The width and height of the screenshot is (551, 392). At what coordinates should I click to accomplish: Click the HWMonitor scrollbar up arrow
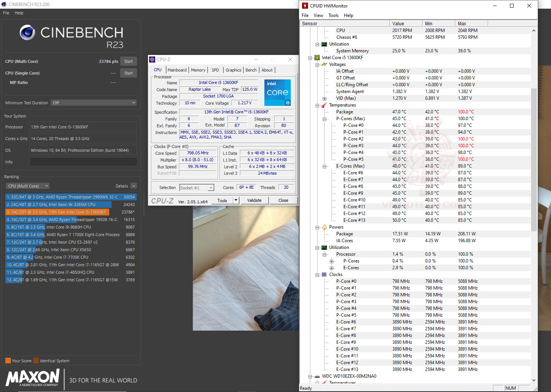534,30
